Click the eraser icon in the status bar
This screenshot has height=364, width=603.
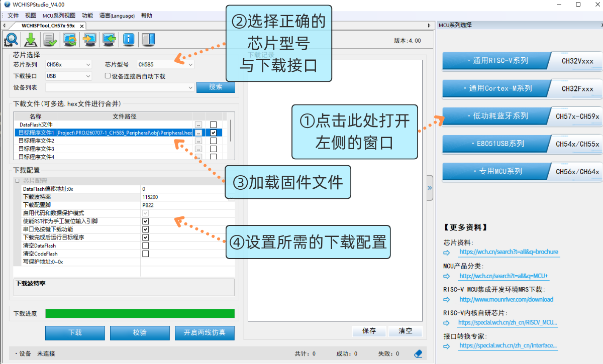tap(418, 353)
